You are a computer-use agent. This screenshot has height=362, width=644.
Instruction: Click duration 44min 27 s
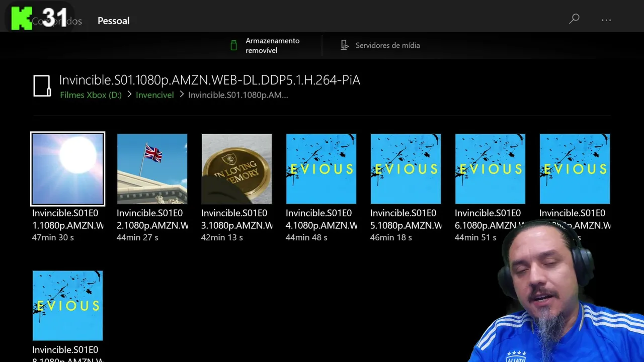137,237
